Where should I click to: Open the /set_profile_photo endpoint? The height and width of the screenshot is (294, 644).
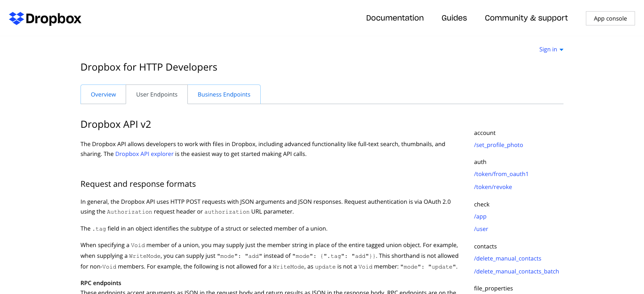[498, 145]
